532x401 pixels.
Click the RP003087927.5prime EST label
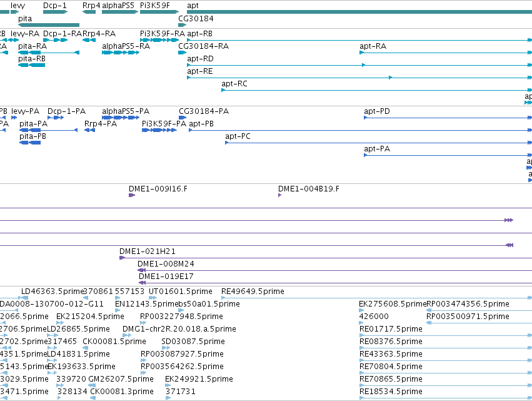click(182, 354)
